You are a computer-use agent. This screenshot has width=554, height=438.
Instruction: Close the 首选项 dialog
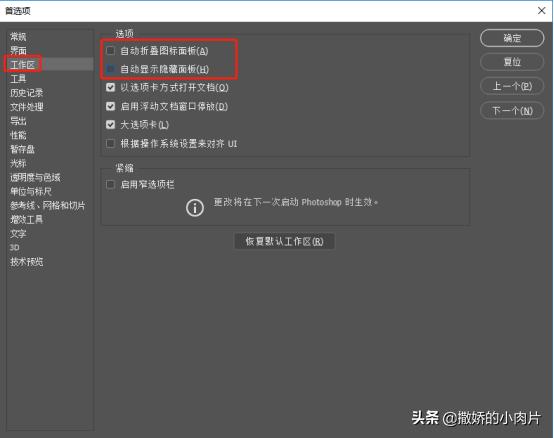coord(541,11)
